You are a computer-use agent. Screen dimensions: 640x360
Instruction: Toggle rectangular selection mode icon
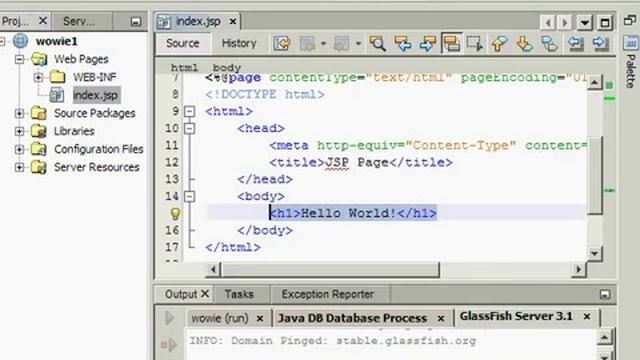click(475, 43)
